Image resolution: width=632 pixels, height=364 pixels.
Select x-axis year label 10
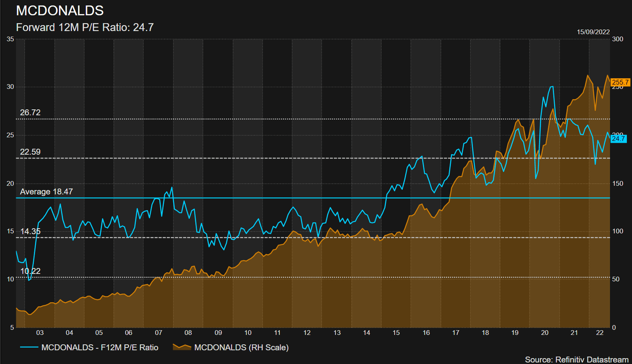(248, 333)
